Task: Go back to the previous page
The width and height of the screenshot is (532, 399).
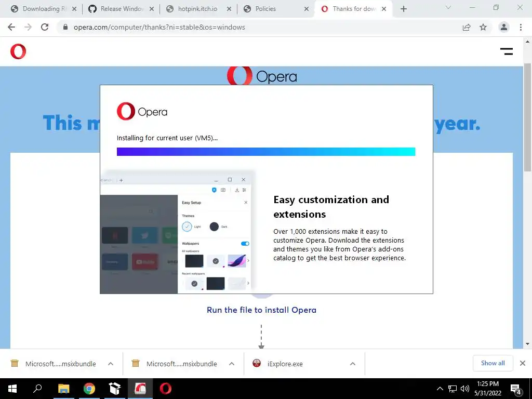Action: (x=11, y=27)
